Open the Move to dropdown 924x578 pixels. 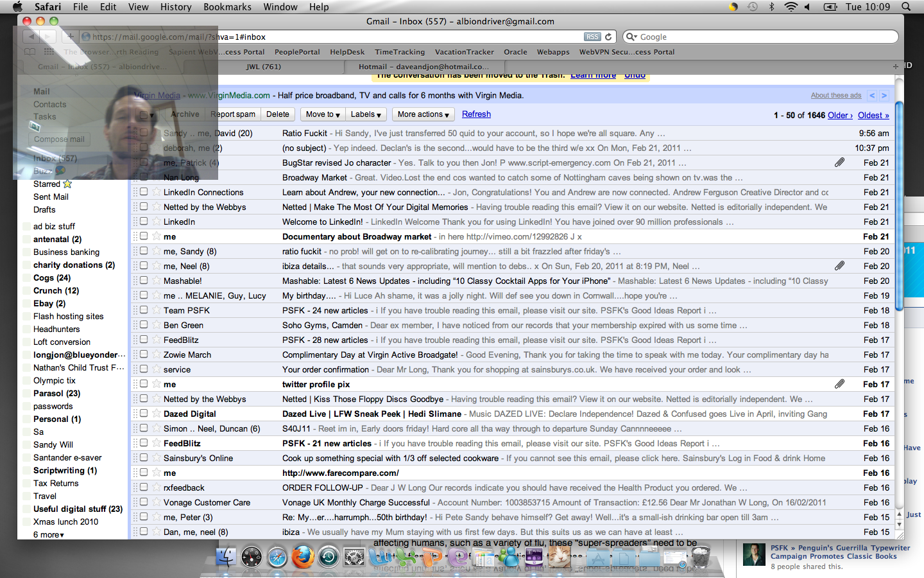[323, 114]
